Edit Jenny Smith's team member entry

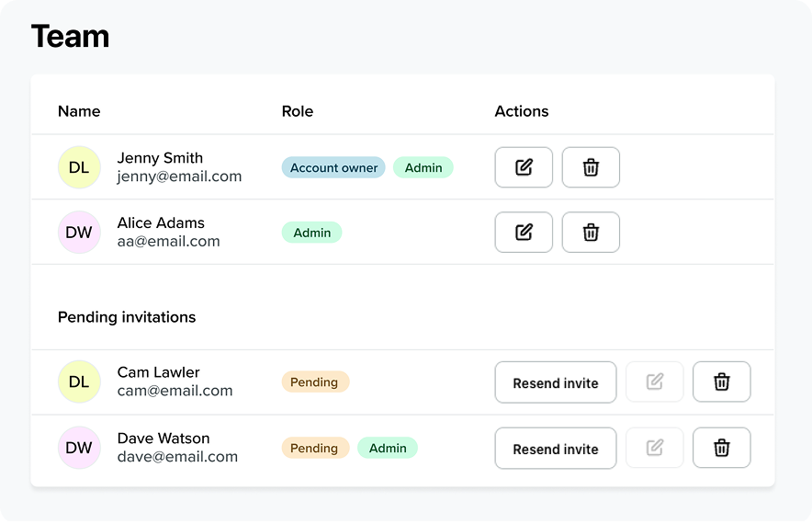524,167
